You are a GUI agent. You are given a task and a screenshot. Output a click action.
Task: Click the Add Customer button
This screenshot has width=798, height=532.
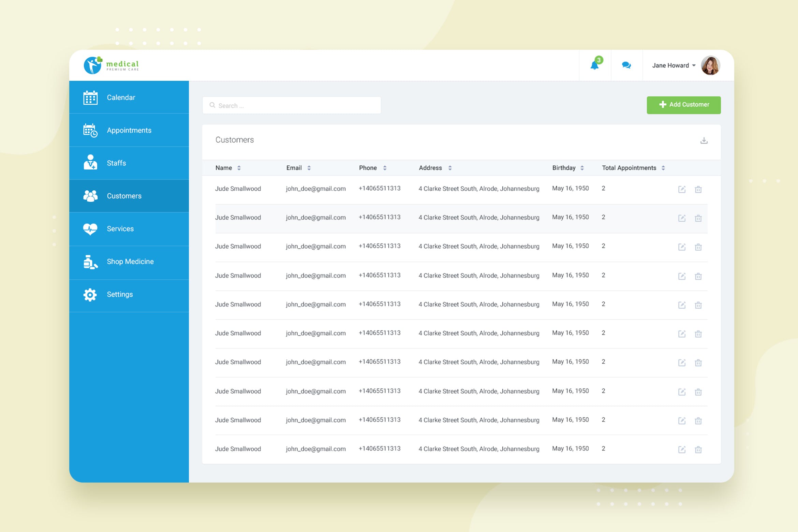point(683,105)
